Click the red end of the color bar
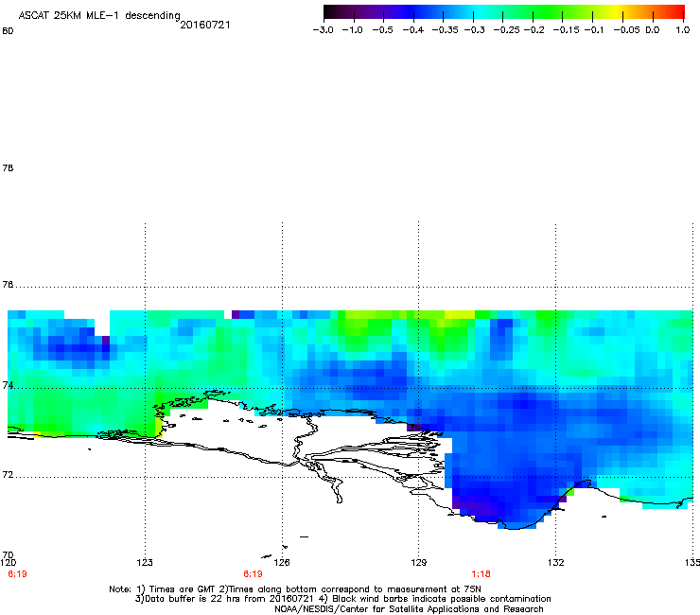The image size is (700, 615). [677, 12]
